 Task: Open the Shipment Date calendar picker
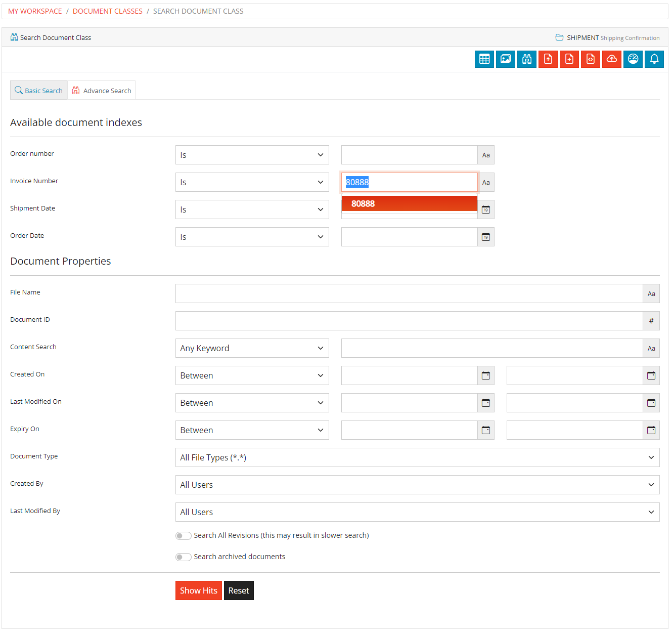click(x=485, y=209)
